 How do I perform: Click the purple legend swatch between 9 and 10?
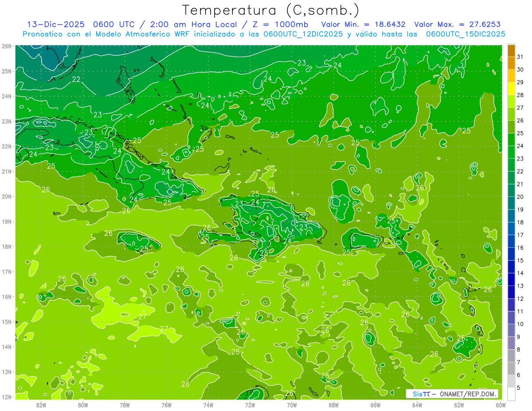pos(511,331)
